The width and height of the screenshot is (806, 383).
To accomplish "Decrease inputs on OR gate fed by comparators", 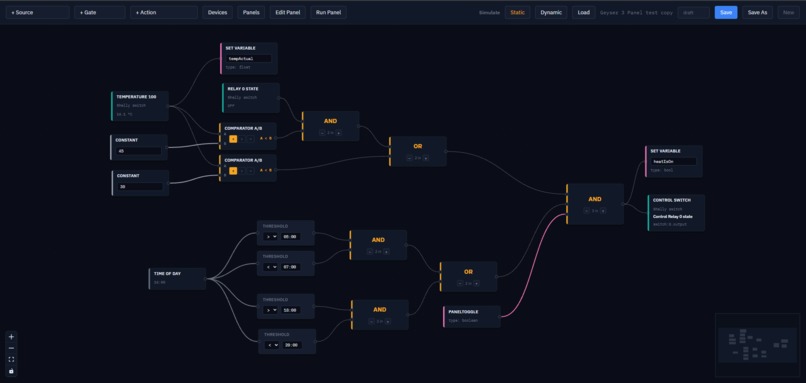I will click(409, 158).
